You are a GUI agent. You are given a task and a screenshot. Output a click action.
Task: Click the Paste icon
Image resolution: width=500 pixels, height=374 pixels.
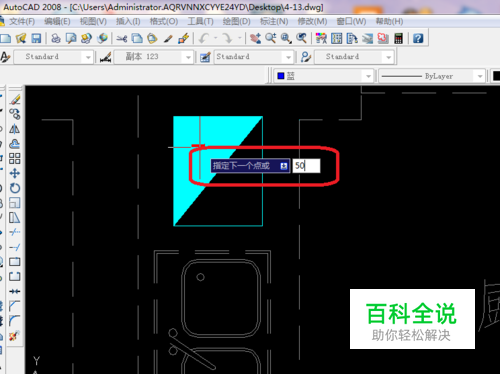tap(152, 38)
